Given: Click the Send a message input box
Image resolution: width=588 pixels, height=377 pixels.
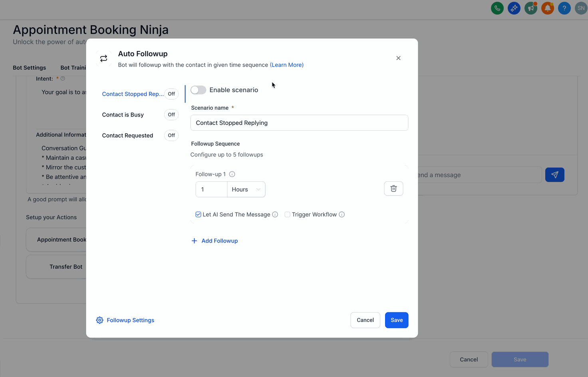Looking at the screenshot, I should click(x=479, y=175).
